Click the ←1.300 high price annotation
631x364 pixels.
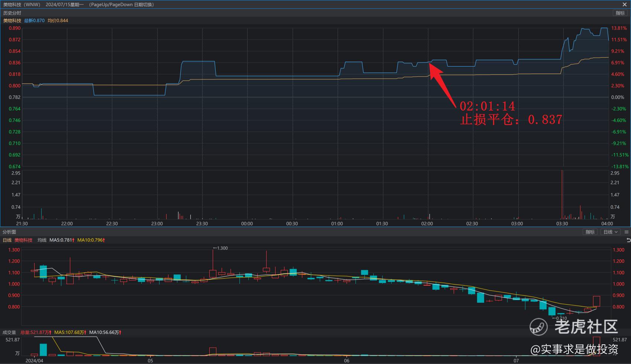220,248
